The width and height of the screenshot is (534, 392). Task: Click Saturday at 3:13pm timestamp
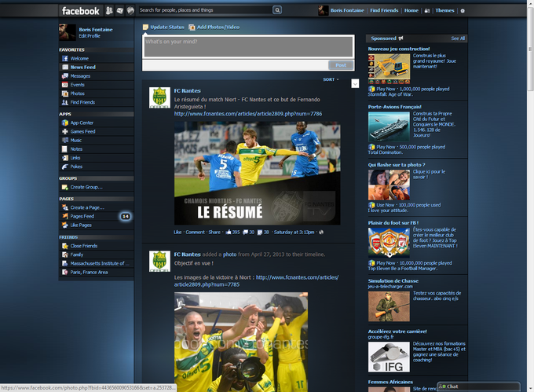[294, 233]
